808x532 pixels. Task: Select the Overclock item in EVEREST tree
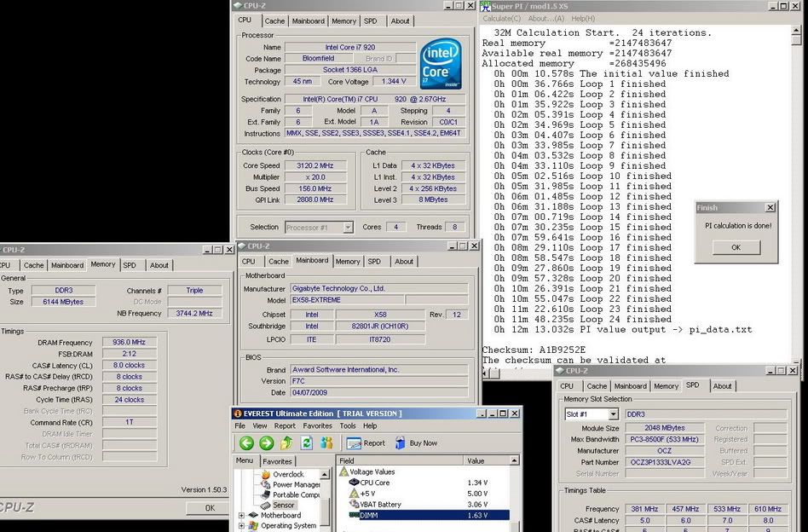[287, 474]
